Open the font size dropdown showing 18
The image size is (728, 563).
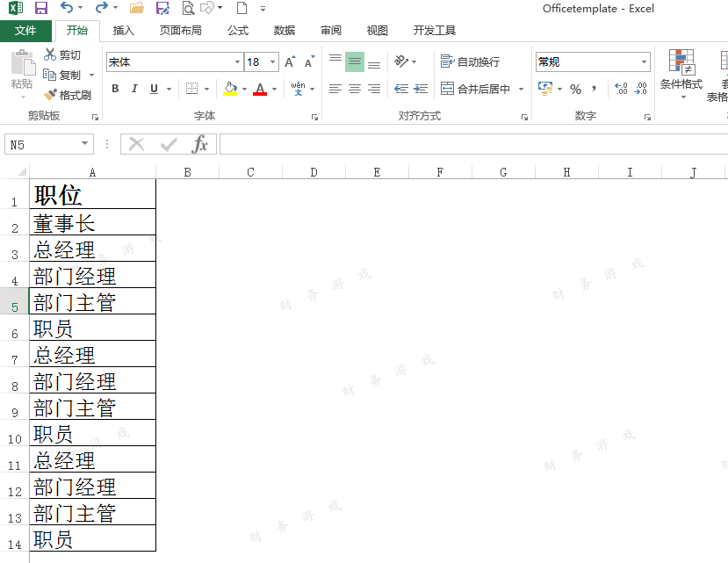(x=273, y=61)
